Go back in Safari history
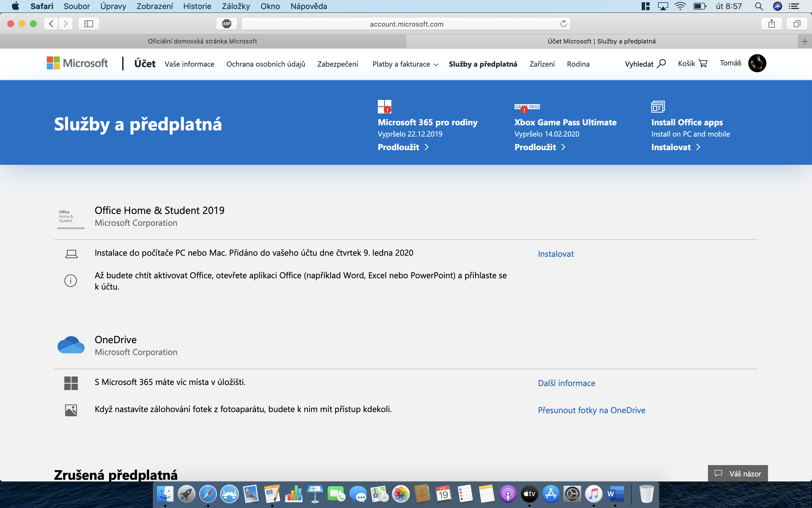The height and width of the screenshot is (508, 812). click(x=51, y=23)
